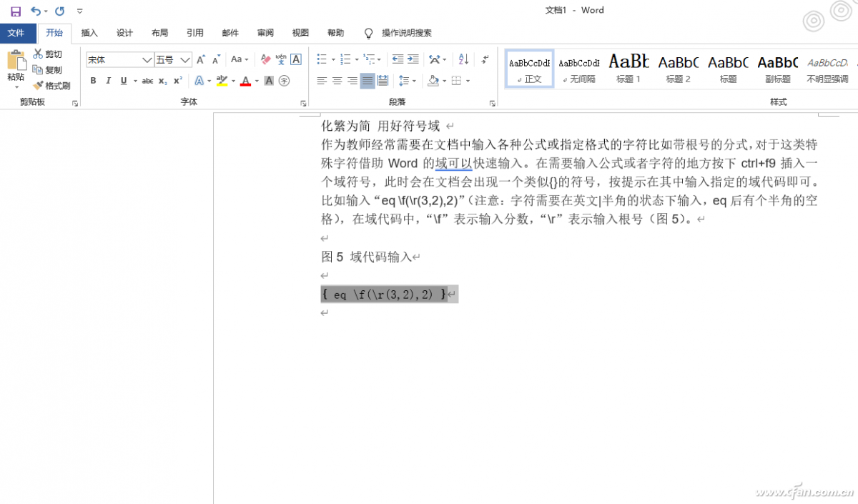Click the Shading paint bucket icon
Viewport: 858px width, 504px height.
coord(433,81)
